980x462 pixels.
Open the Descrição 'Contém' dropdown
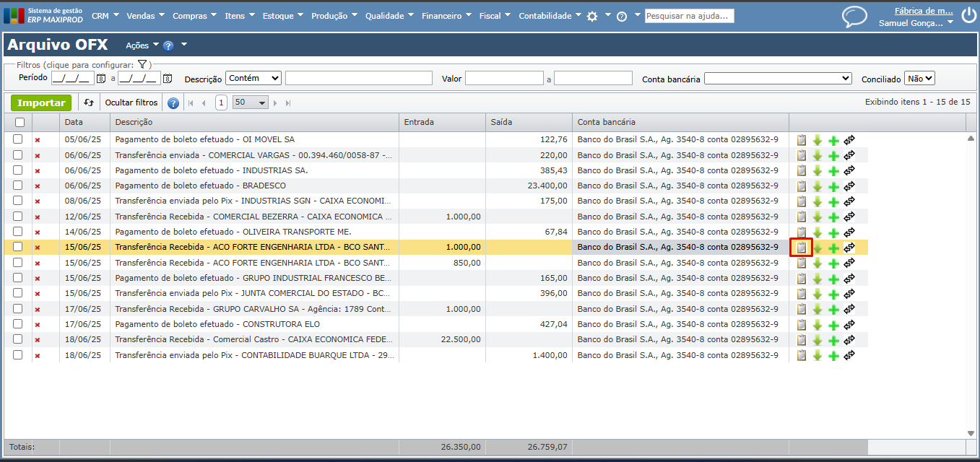click(x=253, y=78)
